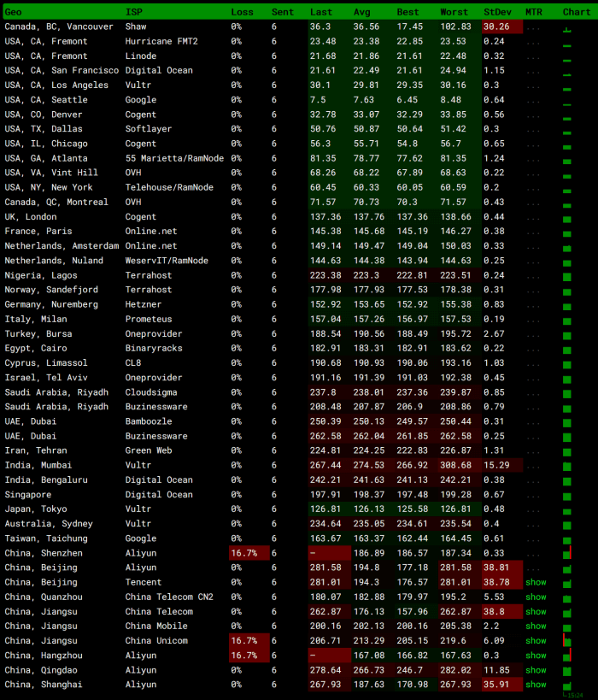Image resolution: width=598 pixels, height=700 pixels.
Task: Click chart bar for Jiangsu China Unicom row
Action: click(x=567, y=641)
